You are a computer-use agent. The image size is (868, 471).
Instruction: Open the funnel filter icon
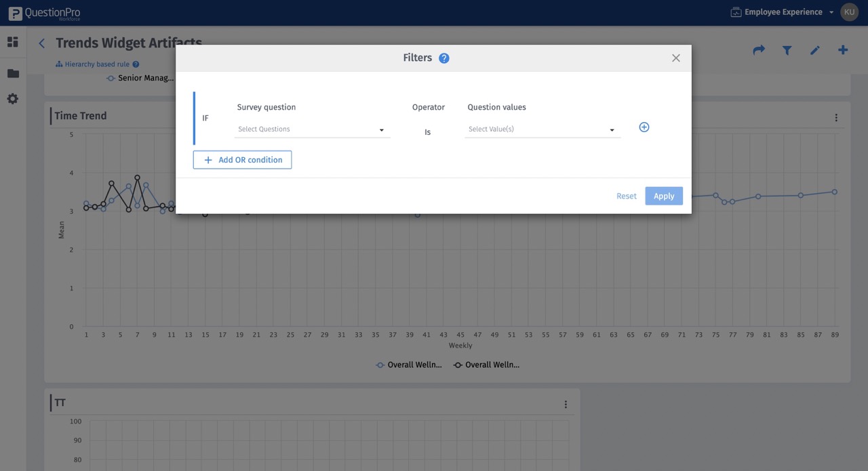click(x=787, y=50)
